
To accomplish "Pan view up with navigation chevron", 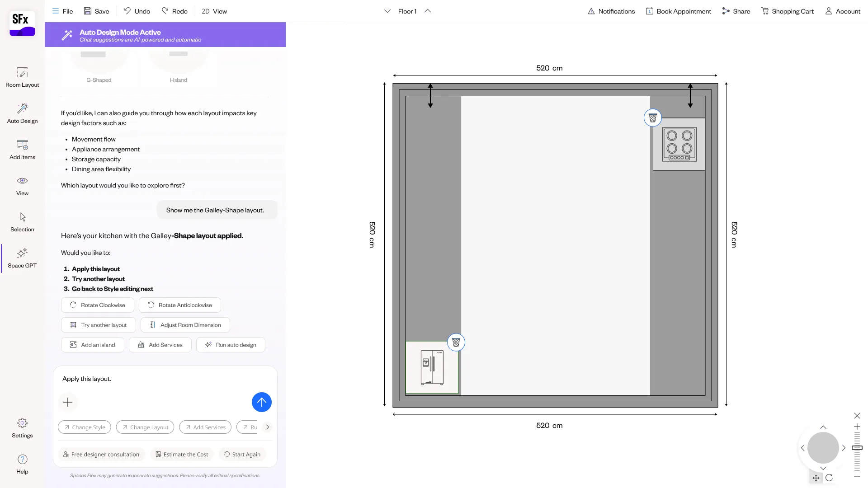I will click(823, 427).
